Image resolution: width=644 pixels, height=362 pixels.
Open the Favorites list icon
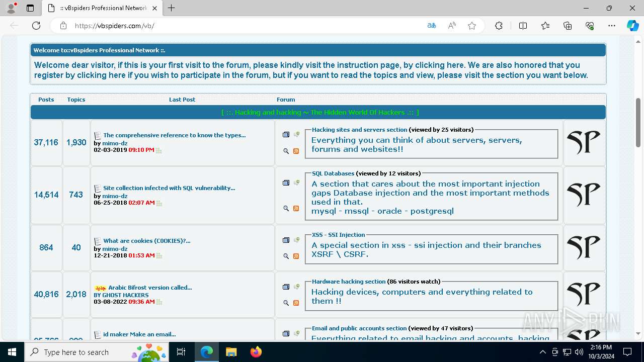pos(545,26)
